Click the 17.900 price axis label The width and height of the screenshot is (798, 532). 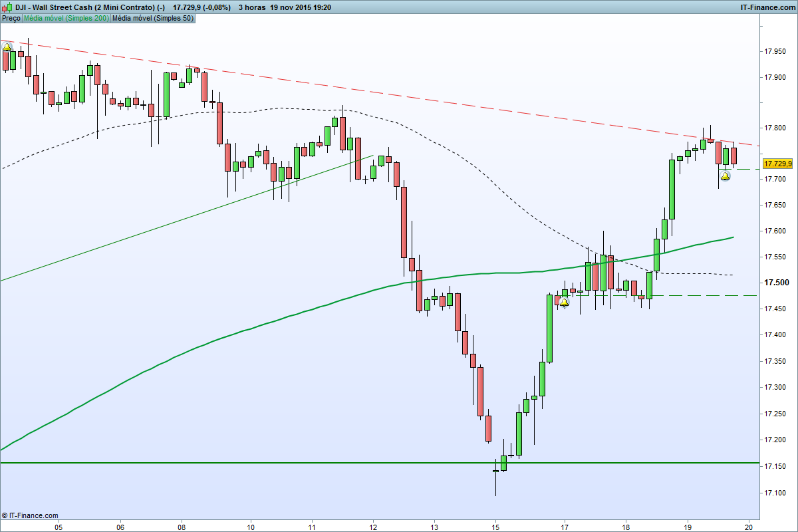click(775, 78)
